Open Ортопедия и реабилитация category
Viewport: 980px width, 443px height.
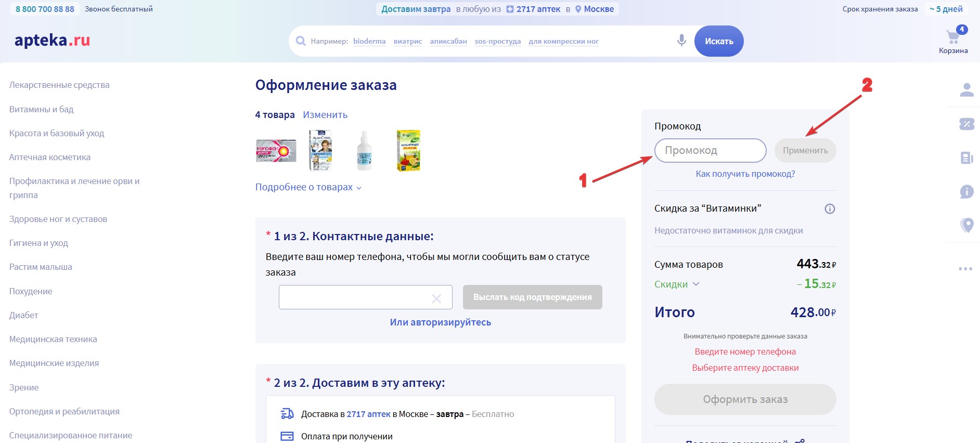(x=64, y=411)
